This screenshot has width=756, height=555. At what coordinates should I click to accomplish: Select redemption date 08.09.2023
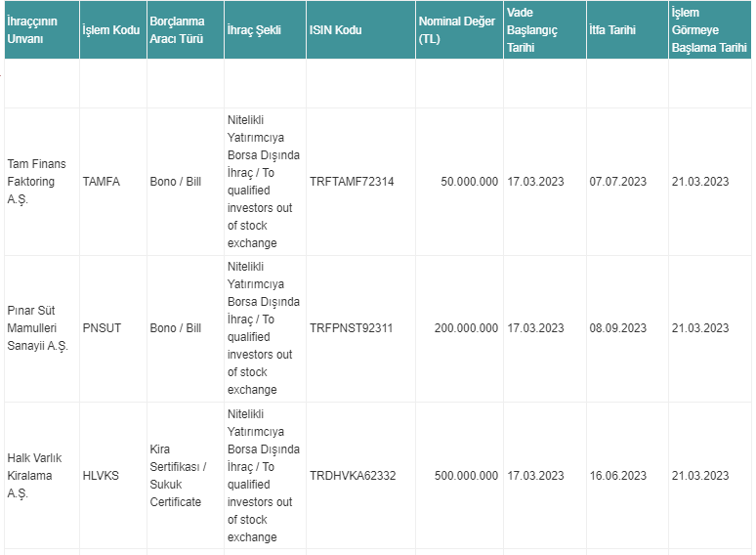point(617,328)
